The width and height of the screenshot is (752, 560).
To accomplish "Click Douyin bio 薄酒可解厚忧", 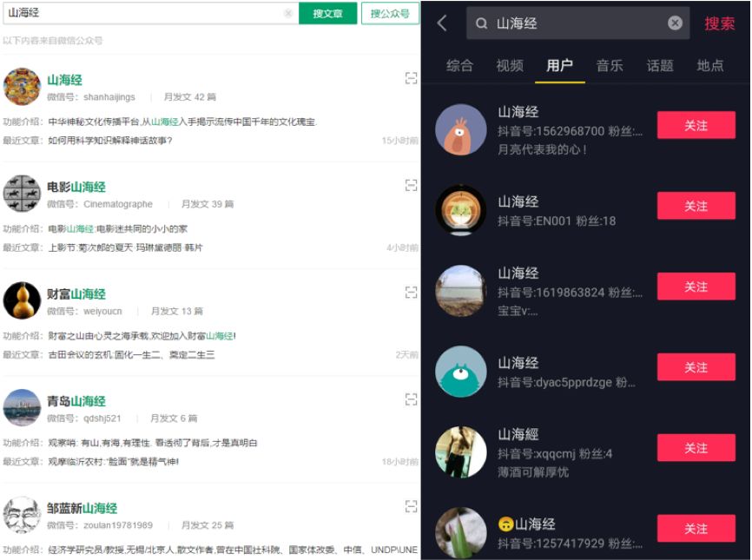I will coord(533,472).
